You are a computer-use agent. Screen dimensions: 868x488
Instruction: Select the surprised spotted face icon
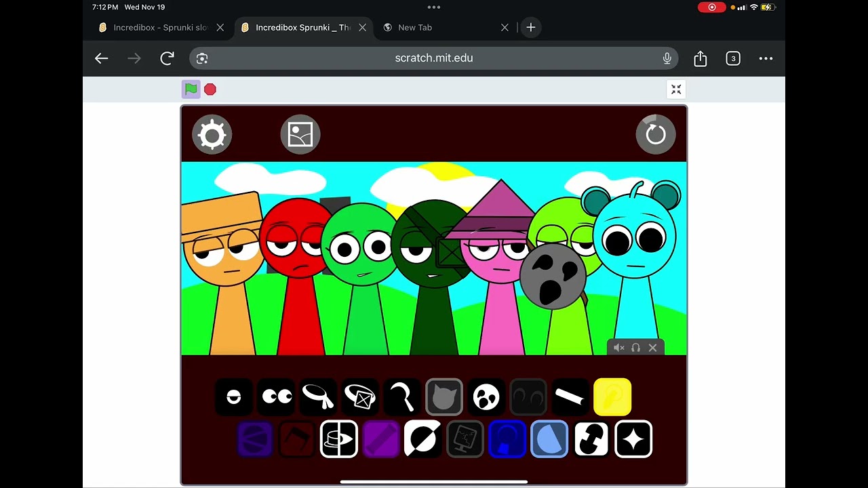click(x=486, y=396)
